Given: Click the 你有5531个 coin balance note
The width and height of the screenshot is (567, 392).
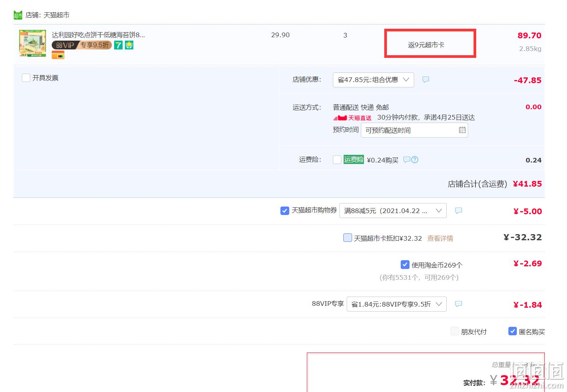Looking at the screenshot, I should pyautogui.click(x=419, y=277).
